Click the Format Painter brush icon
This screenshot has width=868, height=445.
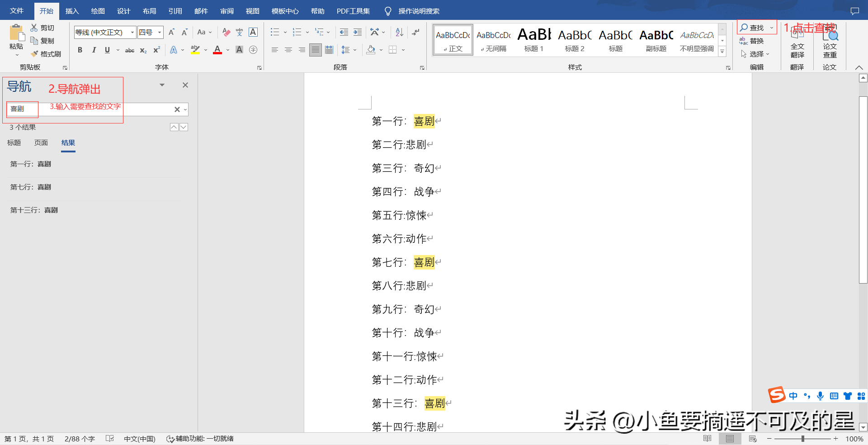pos(34,54)
